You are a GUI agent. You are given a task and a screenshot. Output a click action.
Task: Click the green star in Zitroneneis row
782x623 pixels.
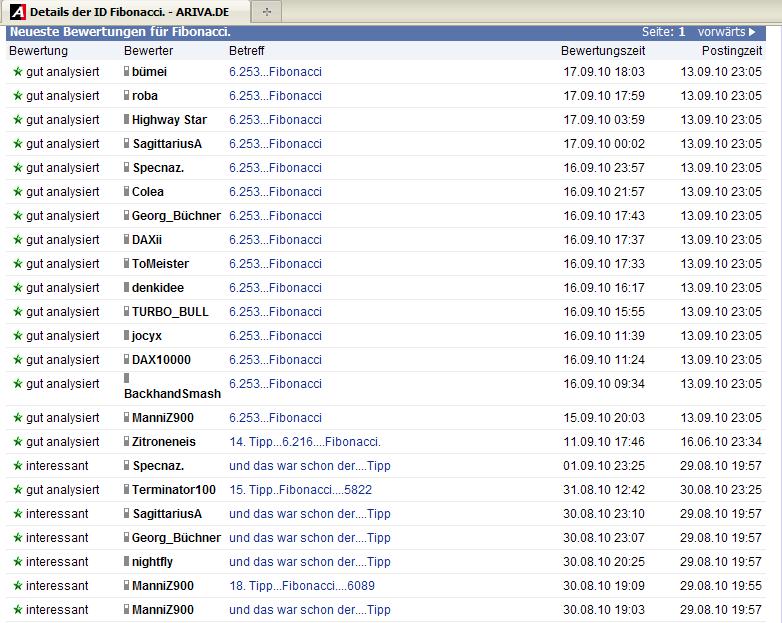[17, 442]
